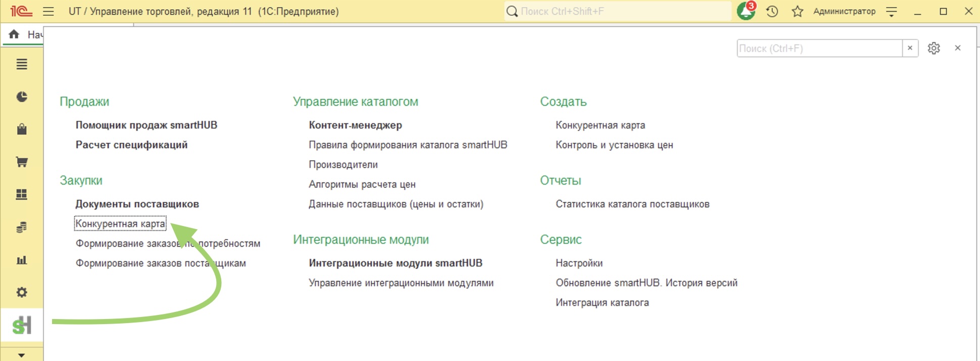This screenshot has height=361, width=980.
Task: Open notifications bell with badge 3
Action: 746,11
